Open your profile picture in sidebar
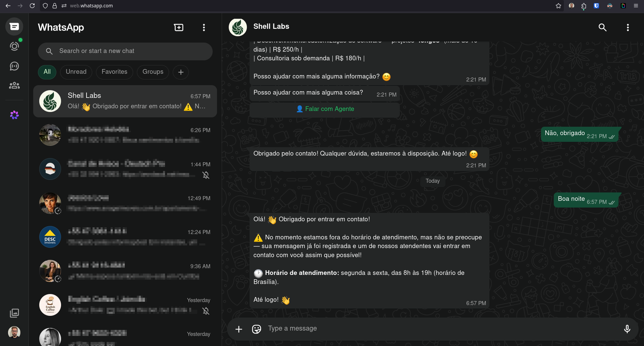Viewport: 644px width, 346px height. click(x=14, y=332)
